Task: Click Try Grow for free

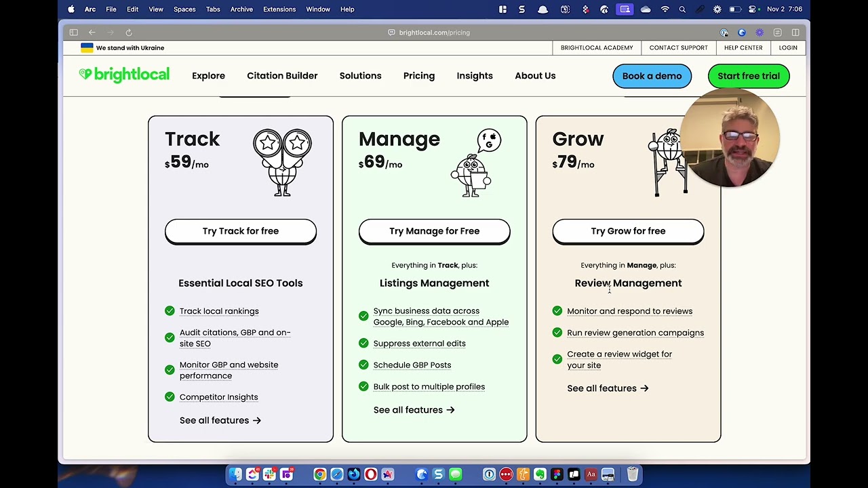Action: [628, 231]
